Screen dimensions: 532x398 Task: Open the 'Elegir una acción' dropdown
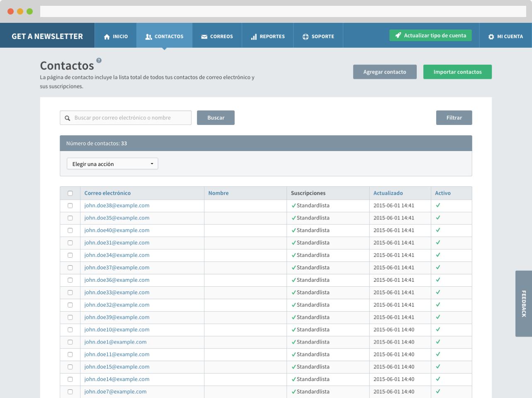tap(112, 164)
